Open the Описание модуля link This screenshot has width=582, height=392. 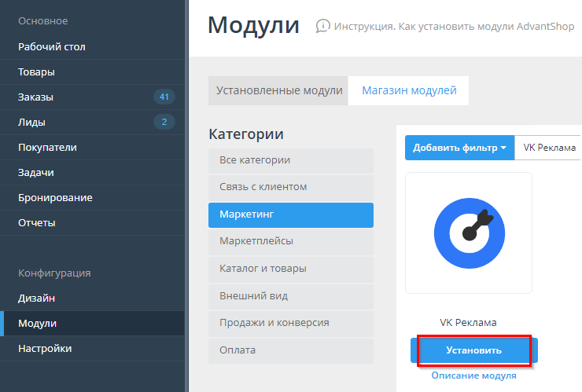coord(473,376)
